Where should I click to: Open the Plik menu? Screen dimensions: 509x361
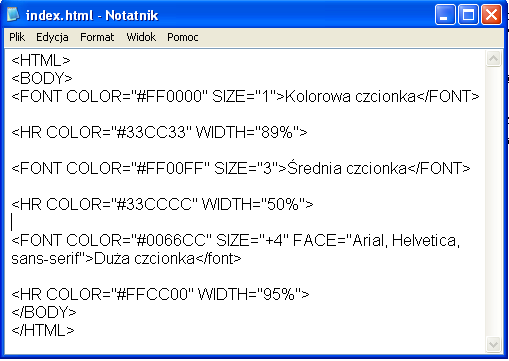click(x=17, y=37)
